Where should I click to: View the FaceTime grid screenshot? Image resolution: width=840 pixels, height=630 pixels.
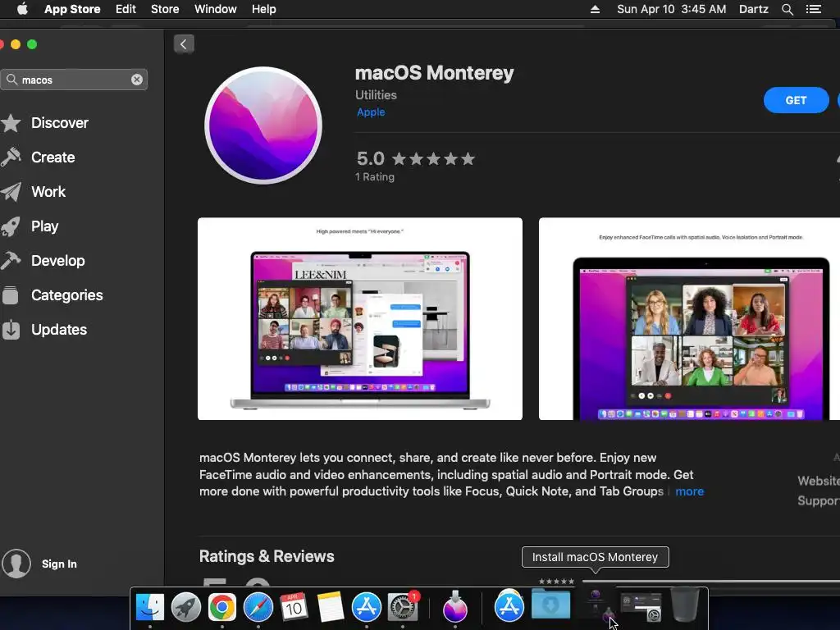689,319
